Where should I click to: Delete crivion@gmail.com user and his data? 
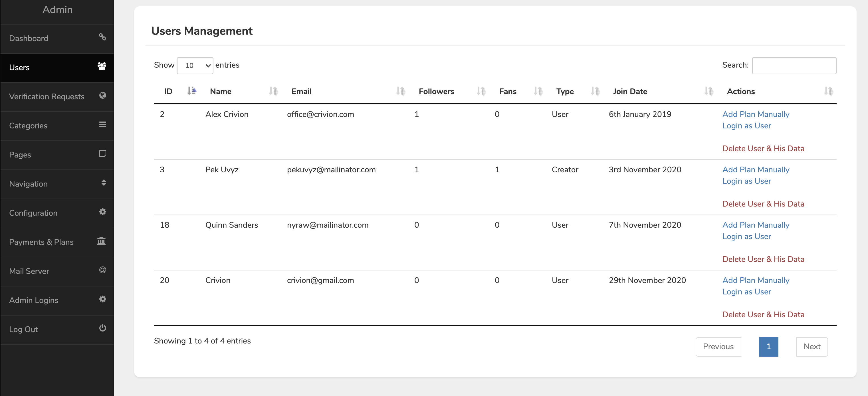pyautogui.click(x=763, y=314)
